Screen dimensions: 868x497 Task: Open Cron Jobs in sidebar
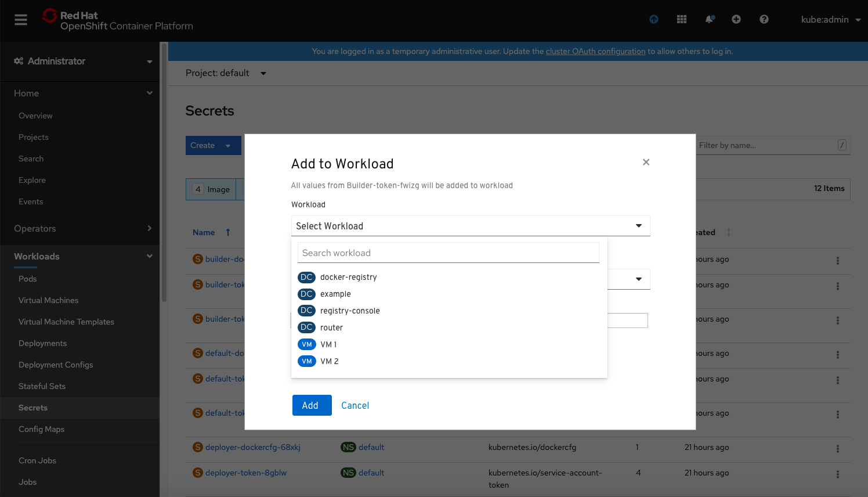(x=37, y=460)
